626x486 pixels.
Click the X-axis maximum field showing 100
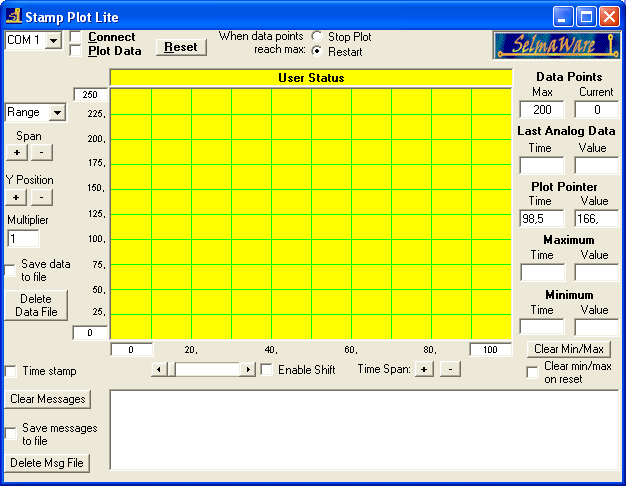point(491,350)
